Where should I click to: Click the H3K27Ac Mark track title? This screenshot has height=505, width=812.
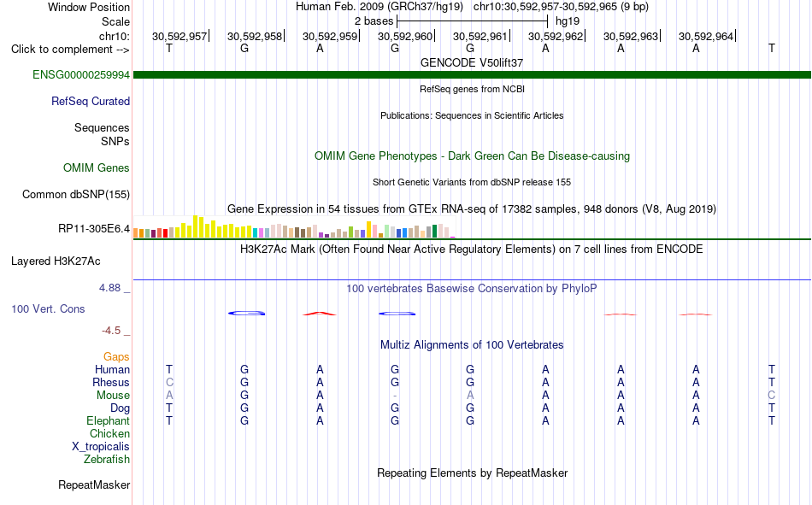(x=472, y=250)
